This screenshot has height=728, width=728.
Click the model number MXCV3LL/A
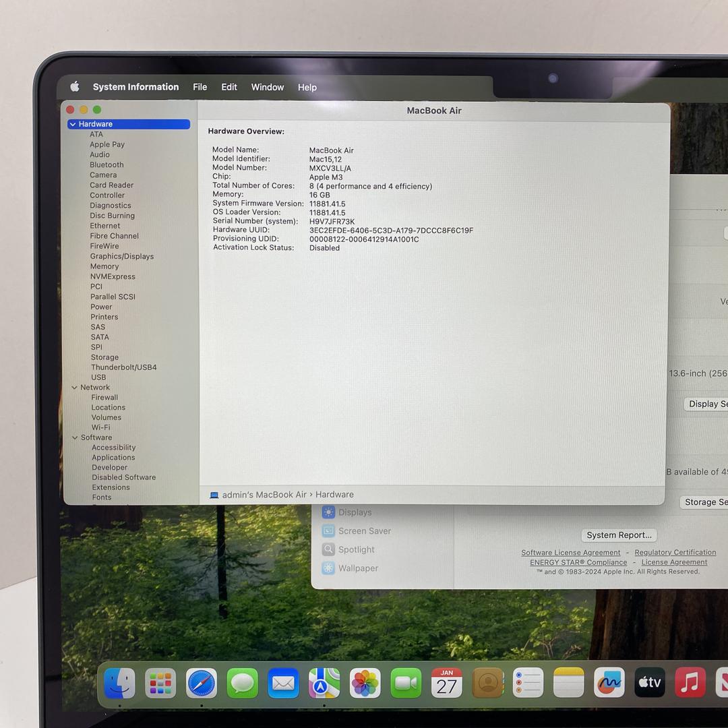pyautogui.click(x=330, y=169)
